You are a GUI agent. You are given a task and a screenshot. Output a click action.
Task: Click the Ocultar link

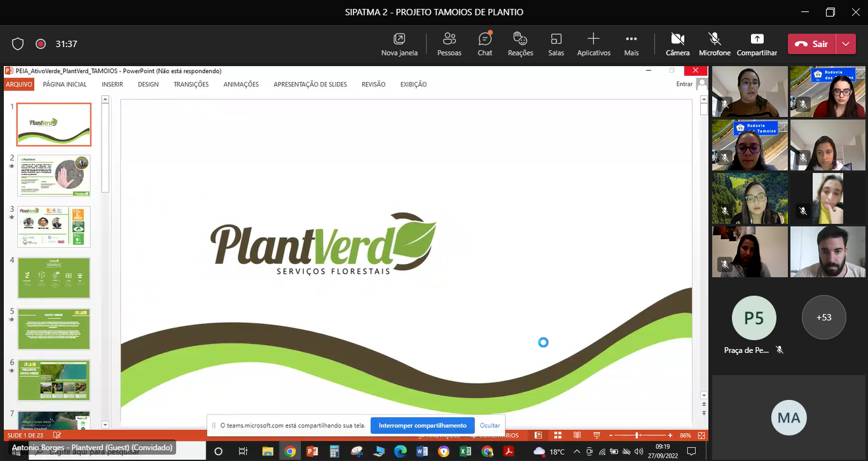coord(490,425)
